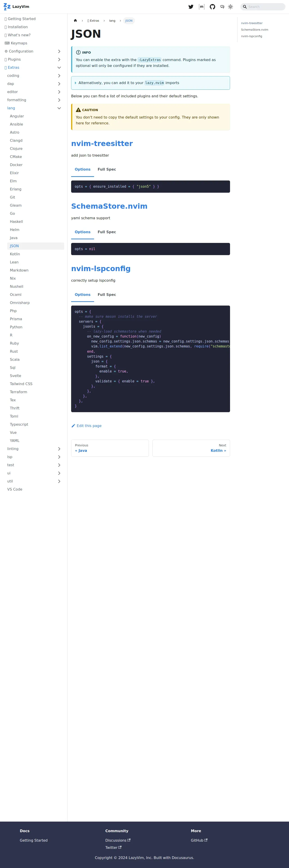This screenshot has height=868, width=289.
Task: Select Options tab under nvim-treesitter
Action: [x=82, y=169]
